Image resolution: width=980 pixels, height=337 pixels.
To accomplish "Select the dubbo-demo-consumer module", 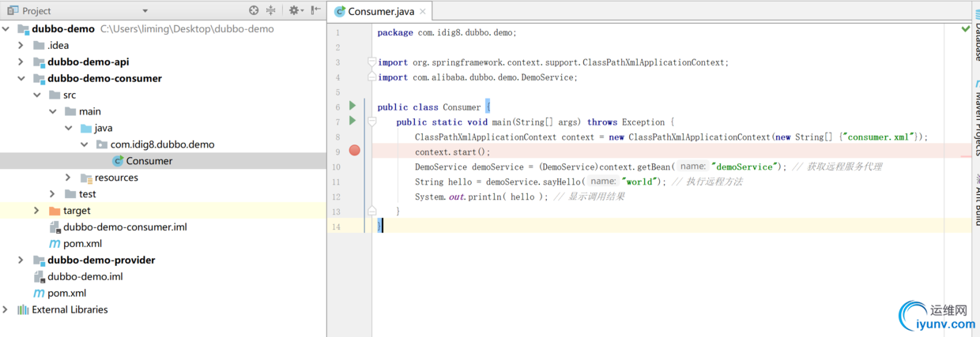I will point(104,78).
